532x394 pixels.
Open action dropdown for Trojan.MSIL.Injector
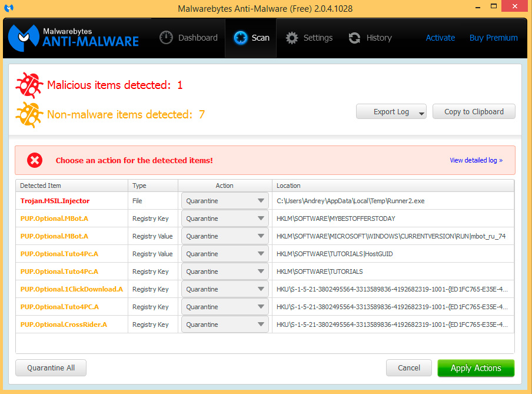tap(225, 201)
